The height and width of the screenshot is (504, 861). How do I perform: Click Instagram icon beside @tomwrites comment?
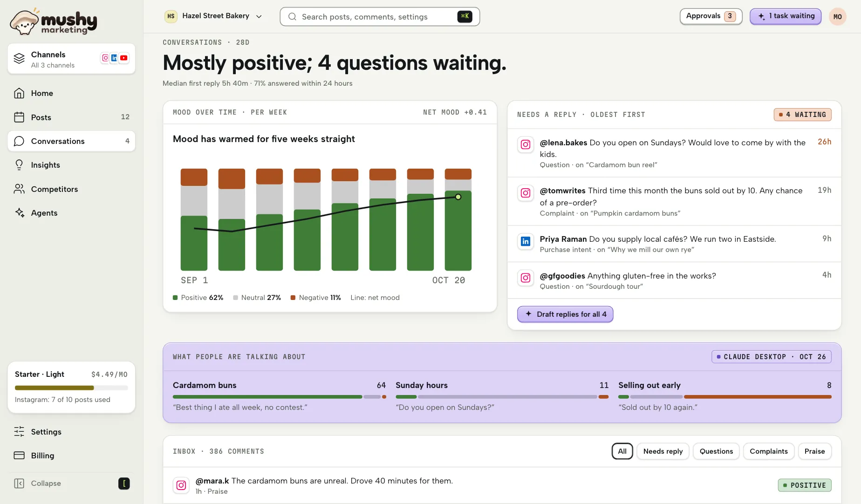click(526, 193)
